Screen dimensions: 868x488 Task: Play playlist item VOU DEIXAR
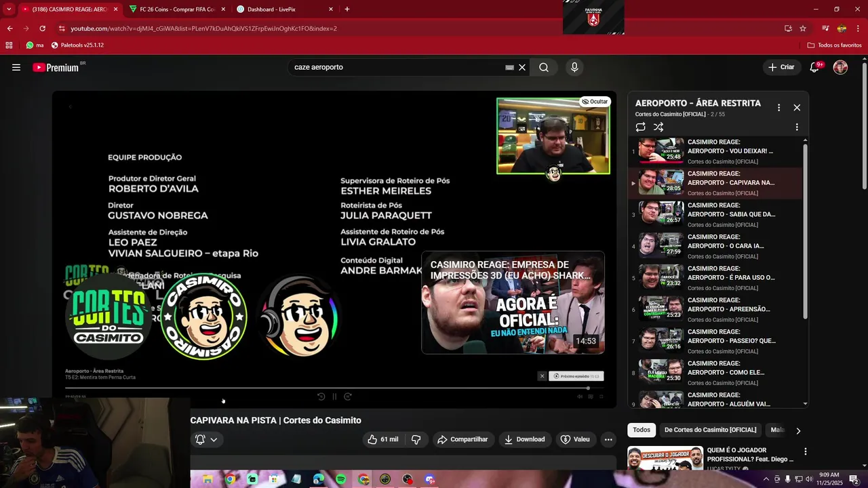715,150
